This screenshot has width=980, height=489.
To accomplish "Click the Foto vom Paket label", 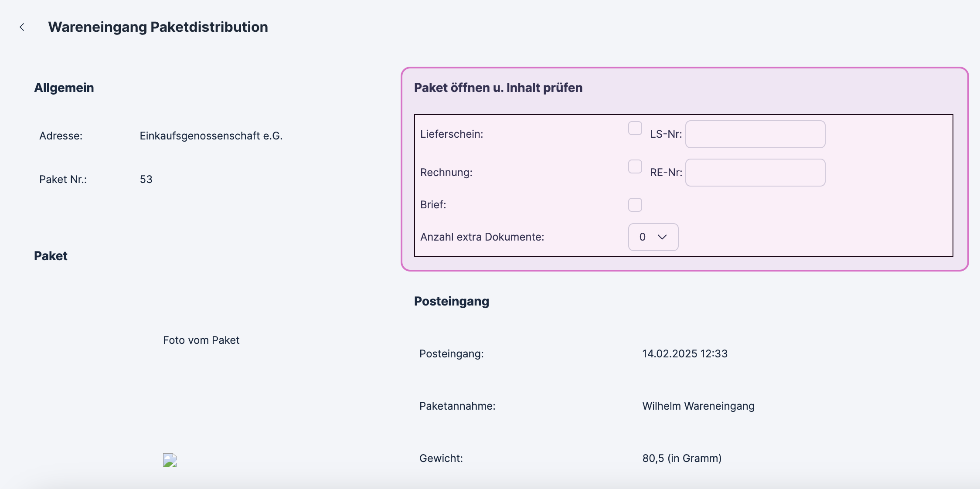I will click(x=201, y=340).
